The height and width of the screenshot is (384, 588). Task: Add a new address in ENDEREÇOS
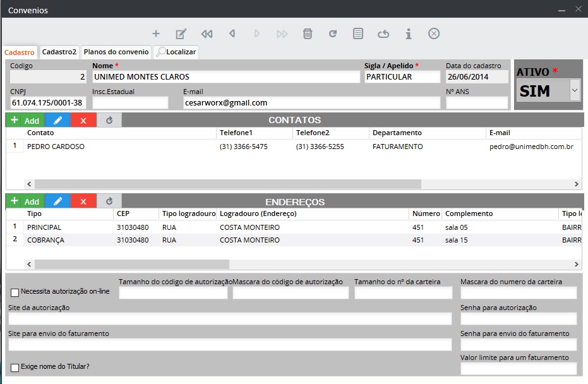coord(25,201)
